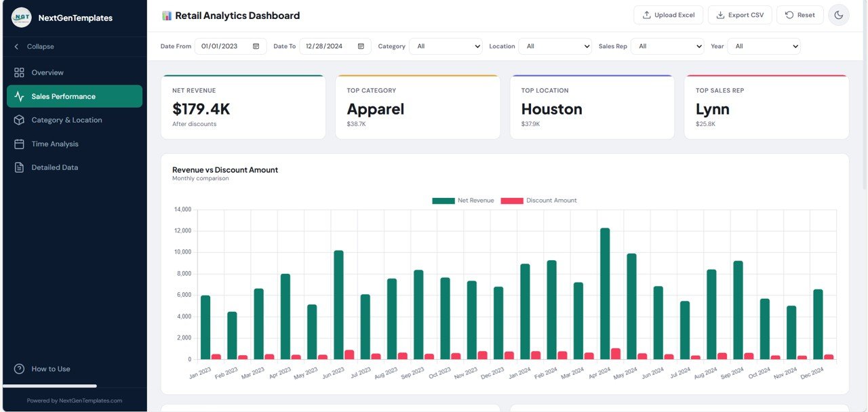Open the Date From calendar picker icon
This screenshot has width=868, height=412.
[x=255, y=46]
